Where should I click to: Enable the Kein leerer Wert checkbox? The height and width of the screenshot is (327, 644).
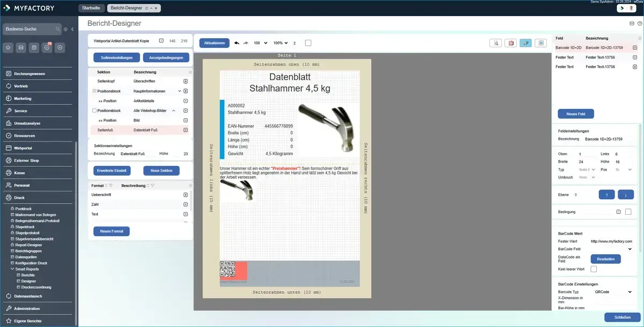pyautogui.click(x=594, y=269)
